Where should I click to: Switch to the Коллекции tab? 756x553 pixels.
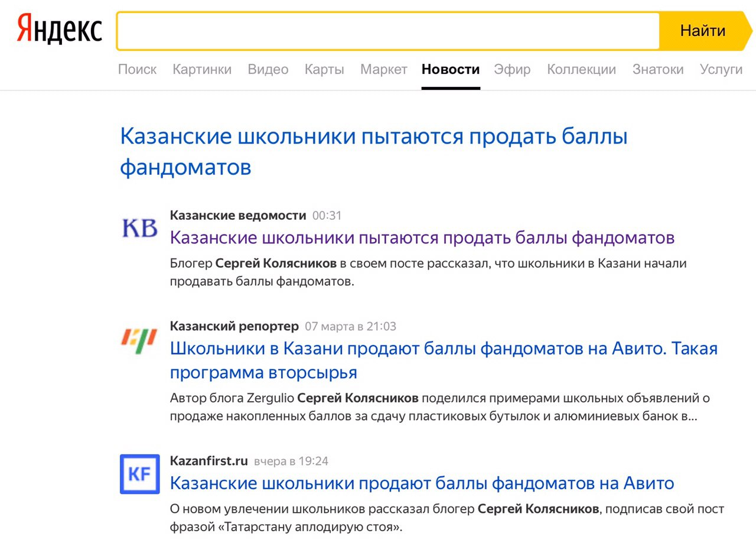click(582, 70)
